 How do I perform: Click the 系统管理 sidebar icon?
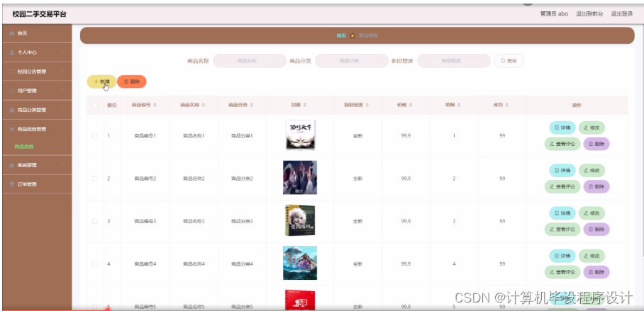(12, 165)
